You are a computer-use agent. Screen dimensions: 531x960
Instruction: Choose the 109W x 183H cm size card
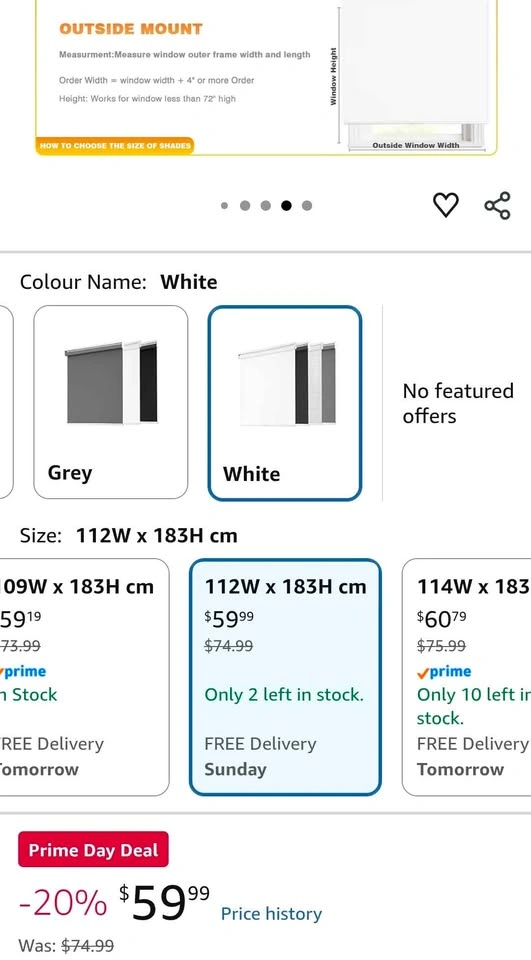point(84,677)
